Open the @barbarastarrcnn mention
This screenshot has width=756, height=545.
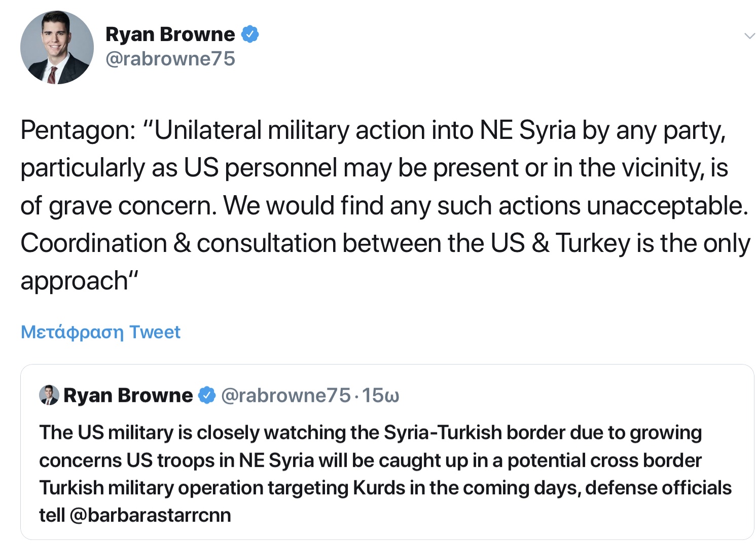[x=150, y=515]
